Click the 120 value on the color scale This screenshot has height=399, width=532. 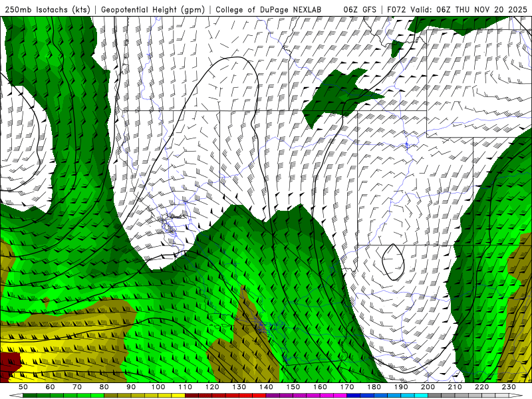tap(212, 387)
